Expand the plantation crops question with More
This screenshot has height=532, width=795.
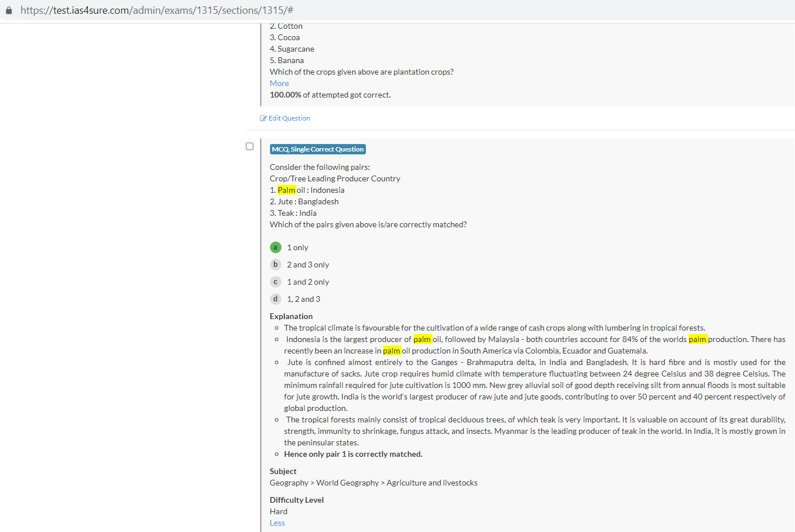click(x=279, y=83)
